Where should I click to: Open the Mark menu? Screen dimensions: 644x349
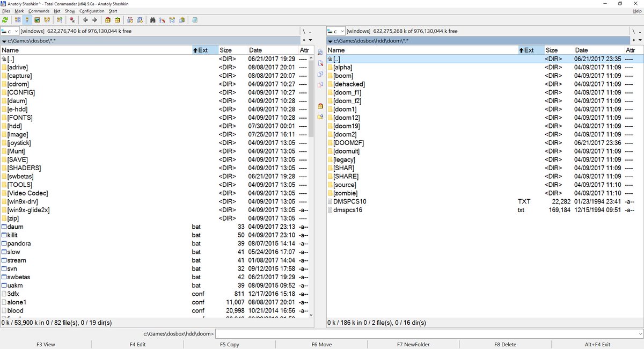[19, 11]
